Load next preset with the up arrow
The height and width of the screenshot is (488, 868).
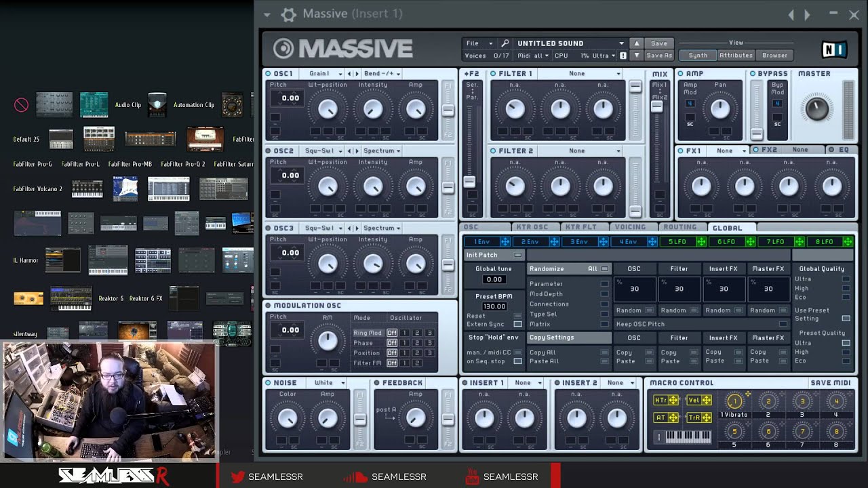(636, 43)
